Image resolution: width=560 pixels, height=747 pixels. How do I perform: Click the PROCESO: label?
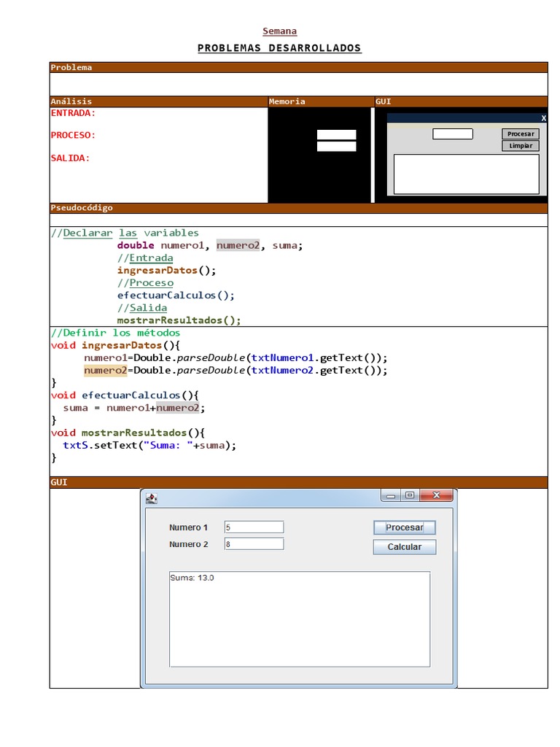(x=73, y=135)
